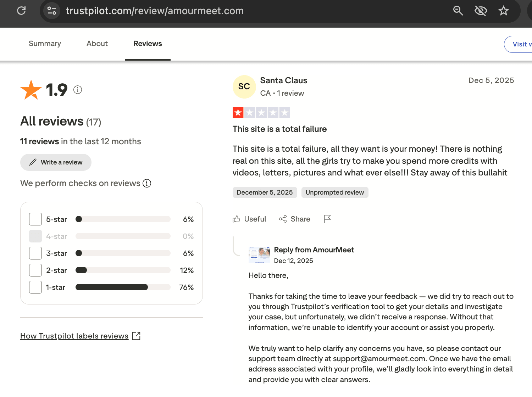The width and height of the screenshot is (532, 397).
Task: Click 'We perform checks on reviews' text
Action: pos(80,183)
